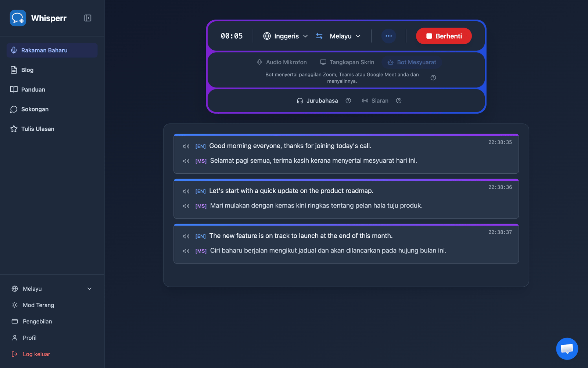This screenshot has height=368, width=588.
Task: Play audio for "Mari mulakan dengan" line
Action: (x=186, y=206)
